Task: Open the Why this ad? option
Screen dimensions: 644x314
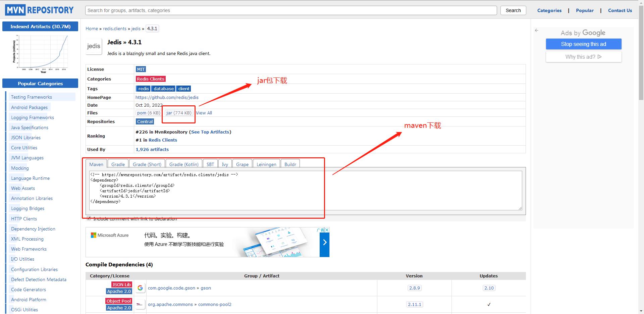Action: tap(584, 57)
